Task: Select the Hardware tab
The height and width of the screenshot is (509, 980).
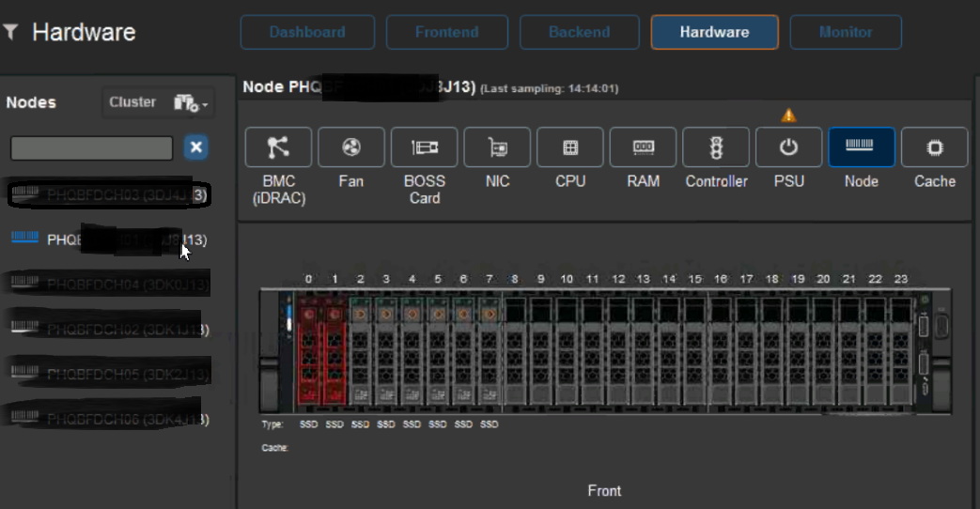Action: (x=714, y=32)
